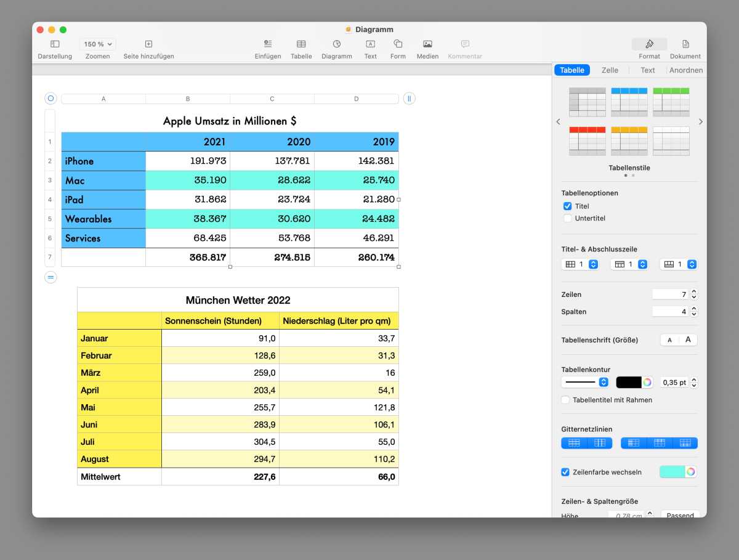Click the Tabelle icon in the toolbar
739x560 pixels.
(x=301, y=44)
